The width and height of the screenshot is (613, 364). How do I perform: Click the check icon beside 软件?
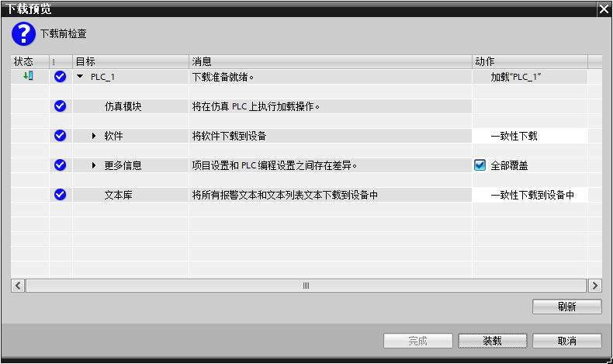pos(61,136)
